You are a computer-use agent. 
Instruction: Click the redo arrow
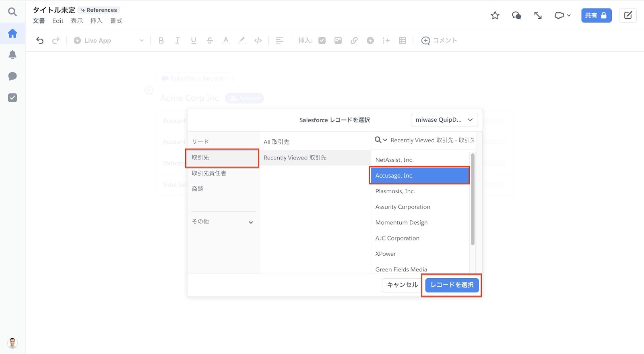[56, 40]
